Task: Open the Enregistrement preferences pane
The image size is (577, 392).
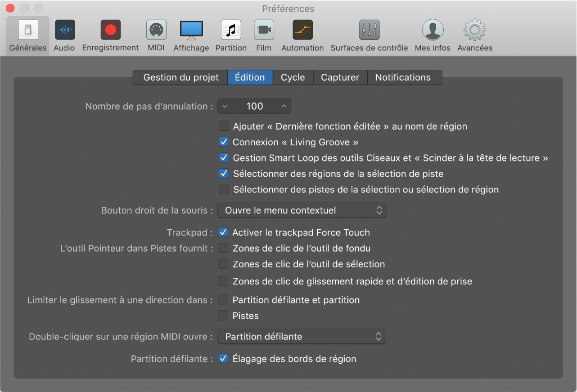Action: coord(111,36)
